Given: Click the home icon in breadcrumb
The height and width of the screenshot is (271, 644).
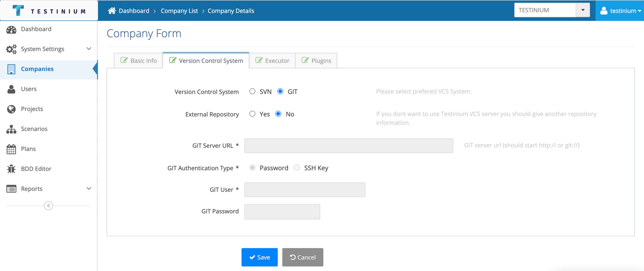Looking at the screenshot, I should tap(112, 11).
